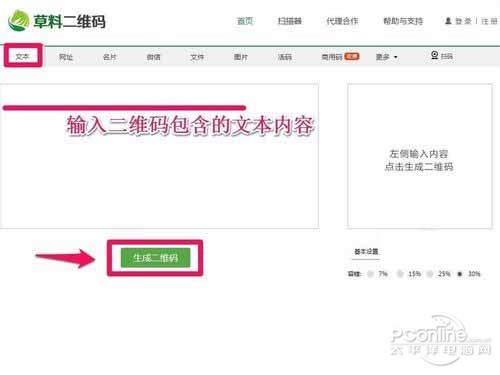
Task: Click the 草料二维码 site title text
Action: [69, 21]
